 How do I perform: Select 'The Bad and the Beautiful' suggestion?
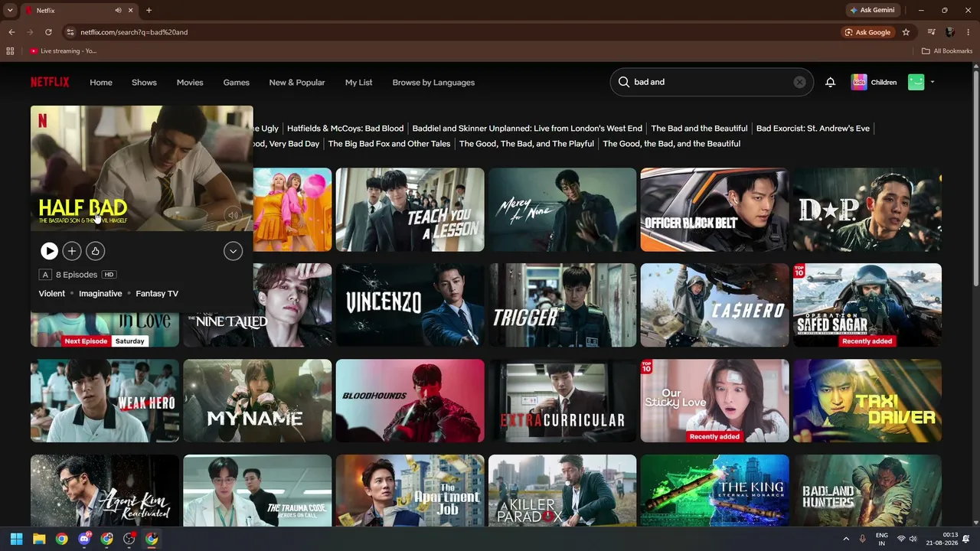[699, 129]
